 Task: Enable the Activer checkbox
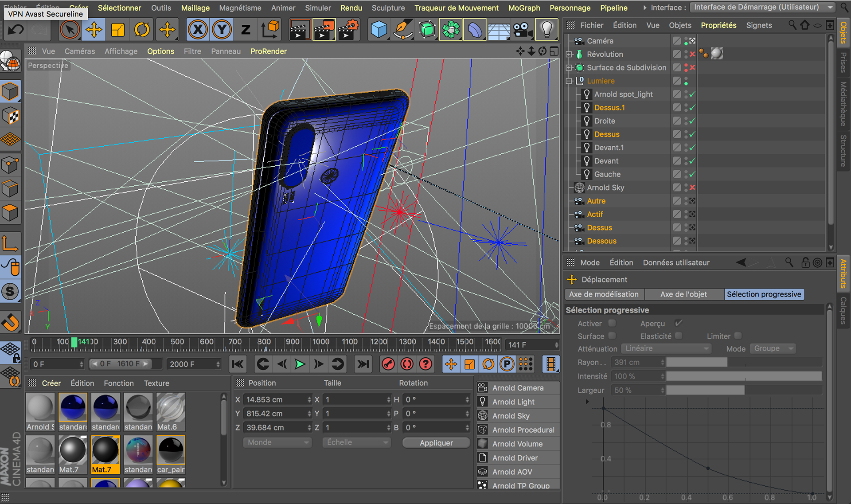point(612,323)
